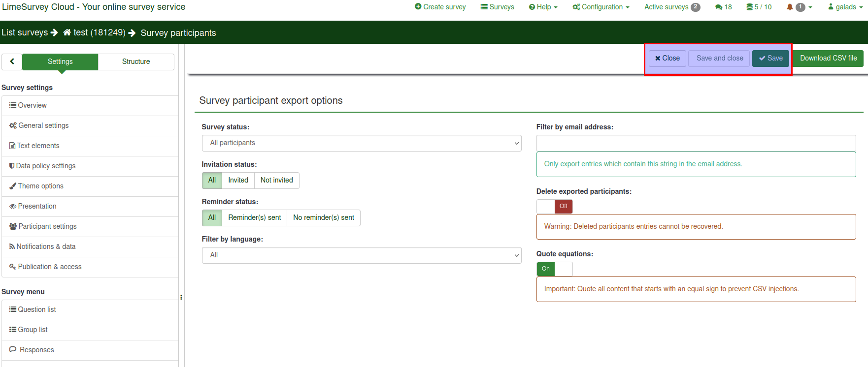
Task: Toggle Delete exported participants switch
Action: tap(554, 206)
